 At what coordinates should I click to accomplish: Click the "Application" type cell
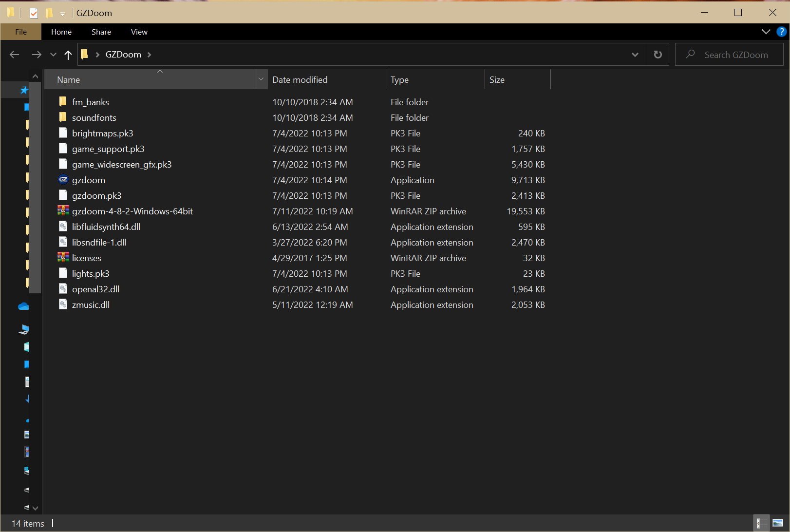412,180
